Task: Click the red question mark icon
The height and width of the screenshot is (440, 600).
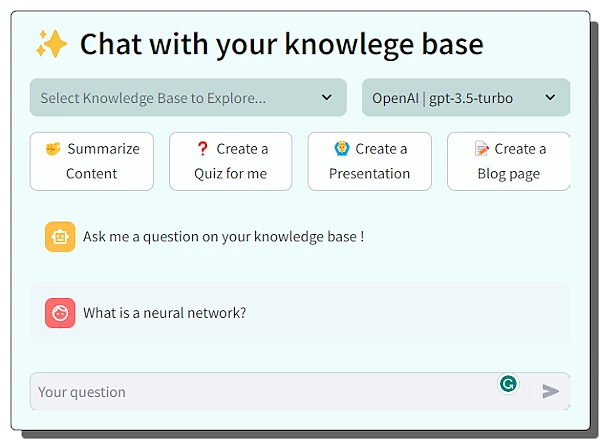Action: click(203, 149)
